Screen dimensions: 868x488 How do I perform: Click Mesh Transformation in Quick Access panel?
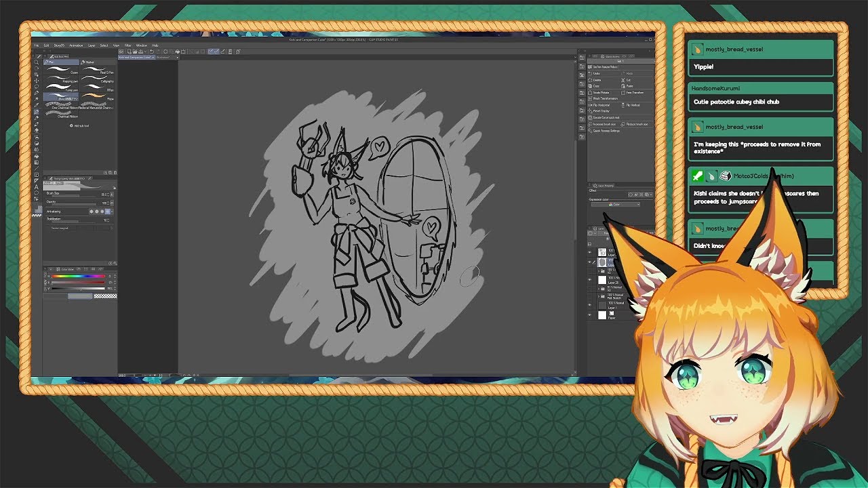click(x=604, y=99)
